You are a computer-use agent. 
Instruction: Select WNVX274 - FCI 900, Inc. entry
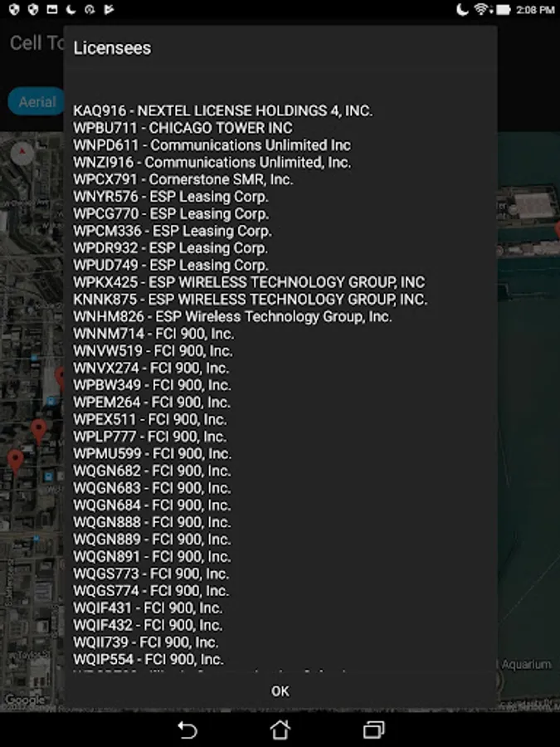[151, 368]
